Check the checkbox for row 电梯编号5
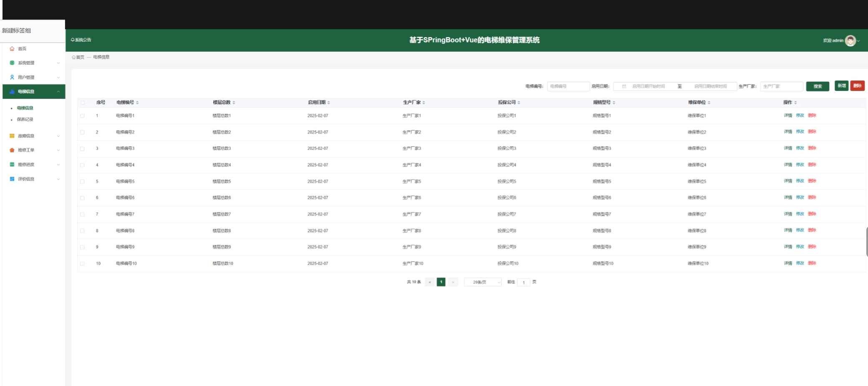This screenshot has height=386, width=868. coord(83,182)
